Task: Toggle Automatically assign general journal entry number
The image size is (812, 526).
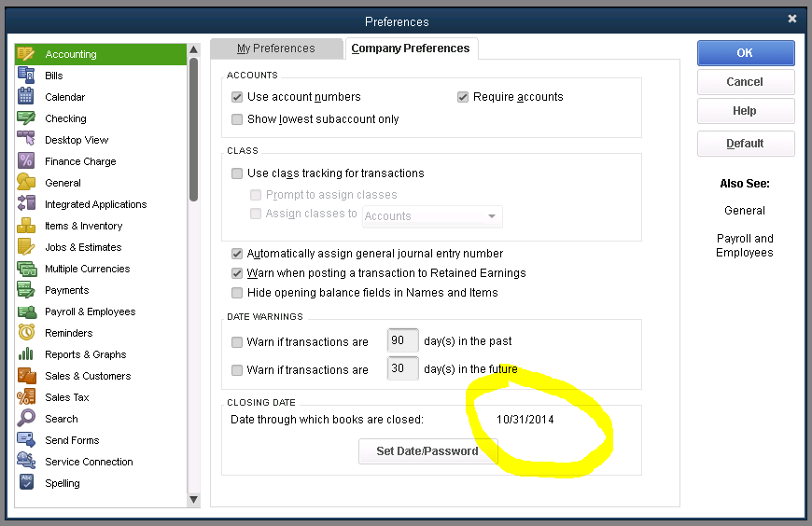Action: pyautogui.click(x=237, y=254)
